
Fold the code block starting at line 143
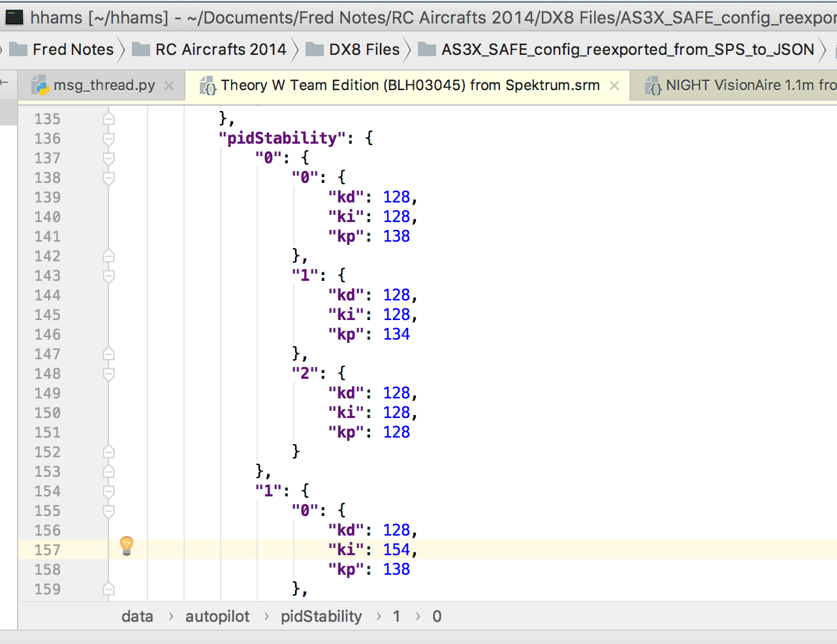coord(109,276)
